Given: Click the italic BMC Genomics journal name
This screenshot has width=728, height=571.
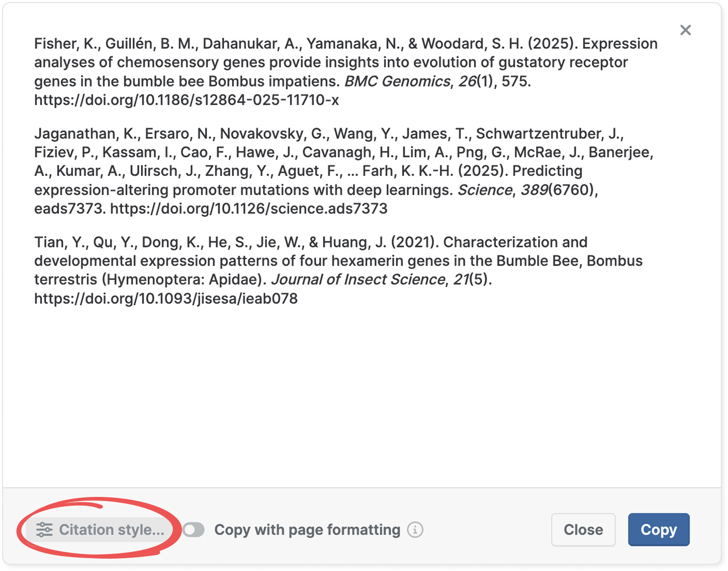Looking at the screenshot, I should pyautogui.click(x=397, y=81).
